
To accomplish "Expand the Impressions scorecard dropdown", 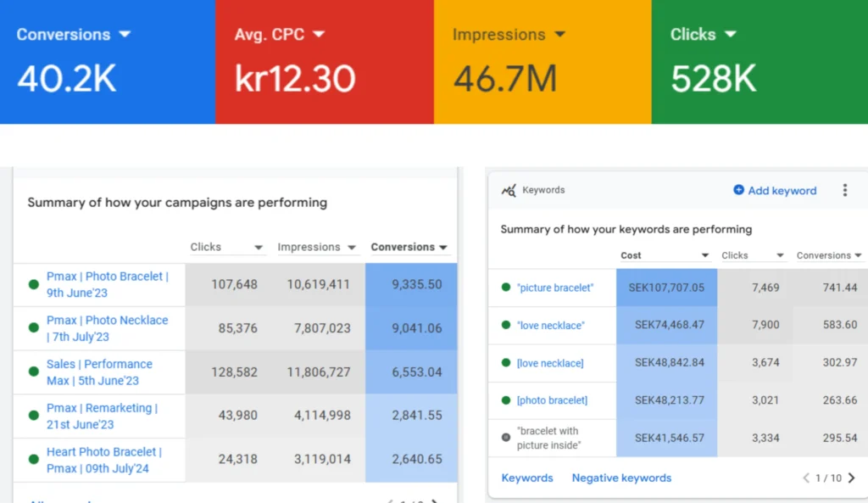I will pyautogui.click(x=559, y=34).
